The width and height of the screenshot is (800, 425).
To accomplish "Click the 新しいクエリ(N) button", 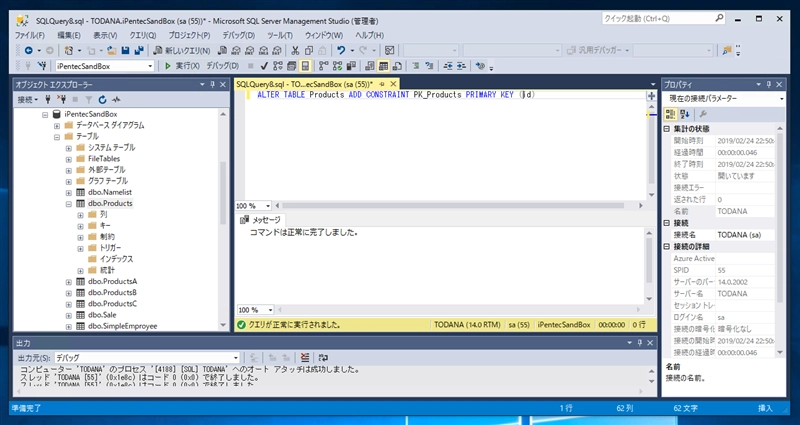I will (182, 51).
